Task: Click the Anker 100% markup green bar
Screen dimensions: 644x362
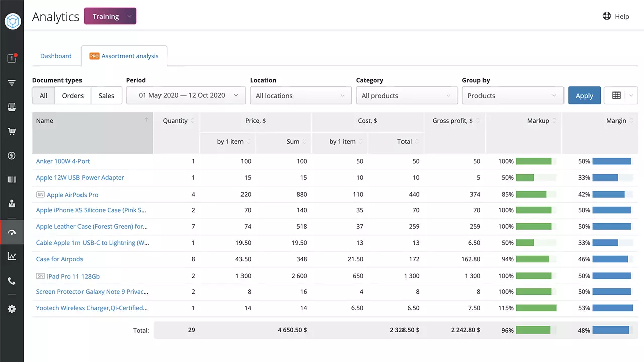Action: [x=534, y=161]
